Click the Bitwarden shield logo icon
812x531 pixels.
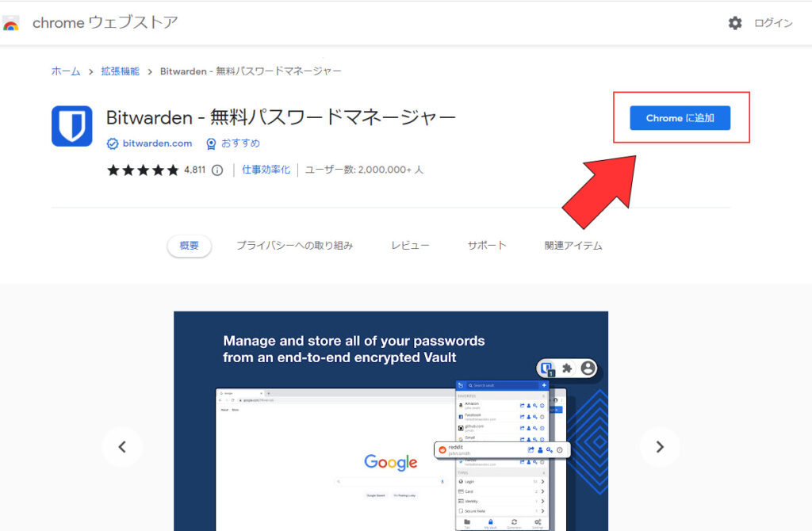(x=72, y=126)
